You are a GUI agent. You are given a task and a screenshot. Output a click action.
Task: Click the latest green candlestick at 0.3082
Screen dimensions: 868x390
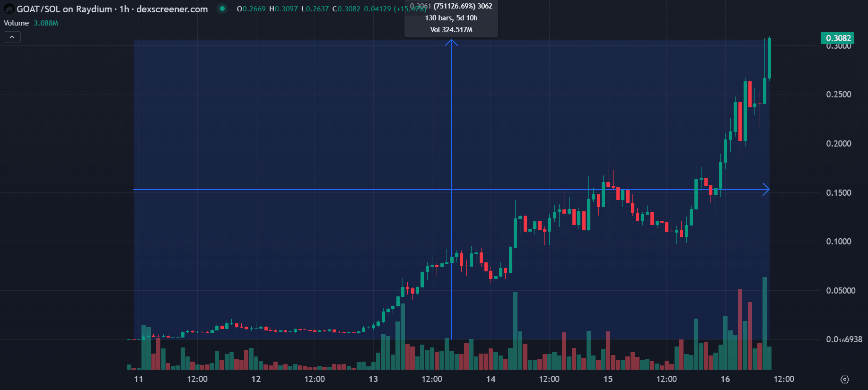point(770,58)
